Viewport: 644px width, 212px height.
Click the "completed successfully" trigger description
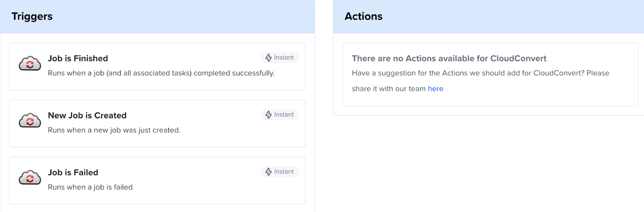(161, 73)
